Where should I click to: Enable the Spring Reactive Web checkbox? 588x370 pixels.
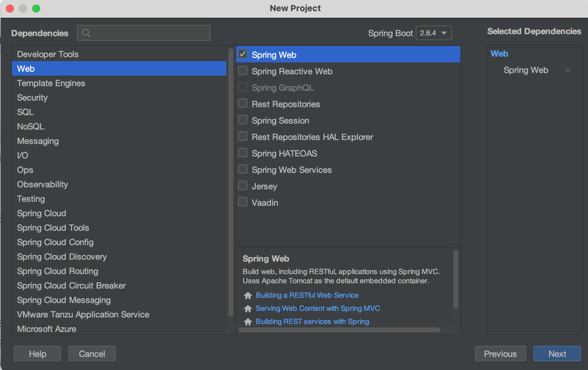243,71
